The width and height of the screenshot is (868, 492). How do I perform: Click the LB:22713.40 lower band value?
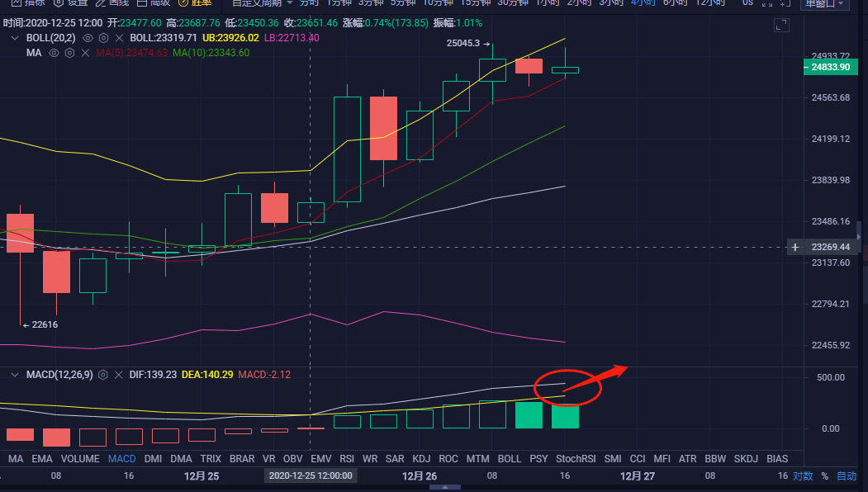(292, 38)
